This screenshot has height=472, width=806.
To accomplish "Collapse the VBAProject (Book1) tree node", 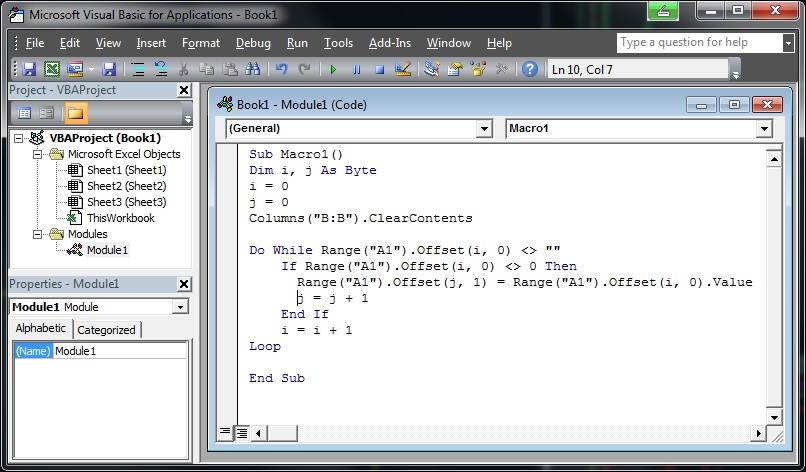I will pos(19,138).
